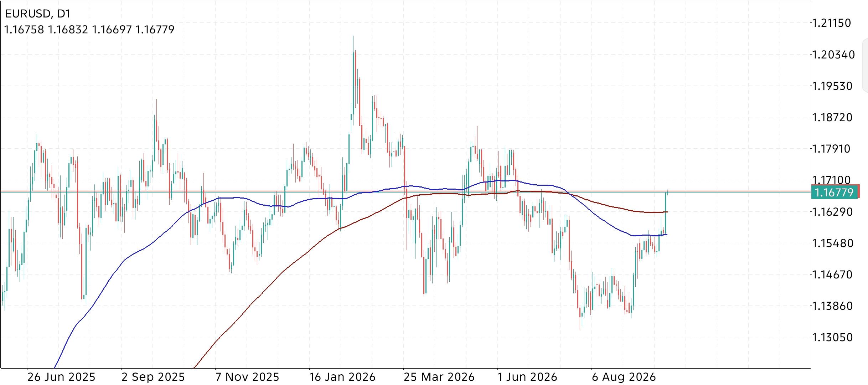Select the high value 1.16832 in header
The image size is (868, 385).
point(68,29)
